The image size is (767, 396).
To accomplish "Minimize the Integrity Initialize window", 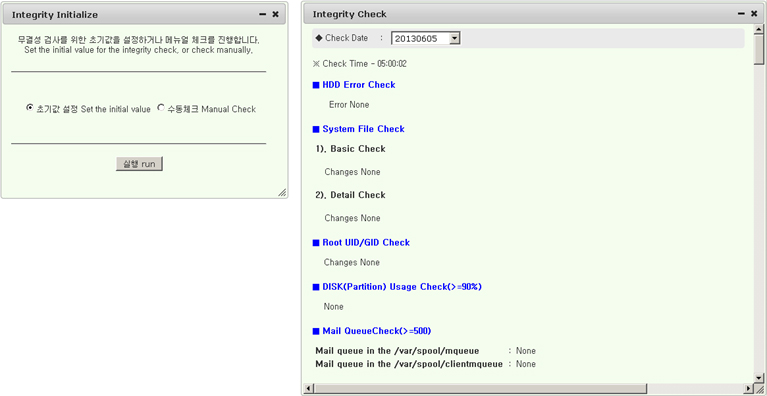I will (263, 15).
